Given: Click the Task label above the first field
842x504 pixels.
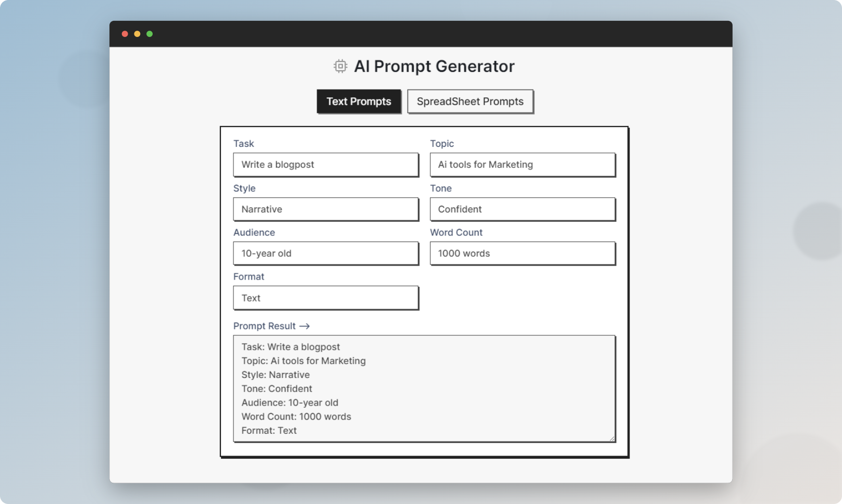Looking at the screenshot, I should tap(243, 144).
